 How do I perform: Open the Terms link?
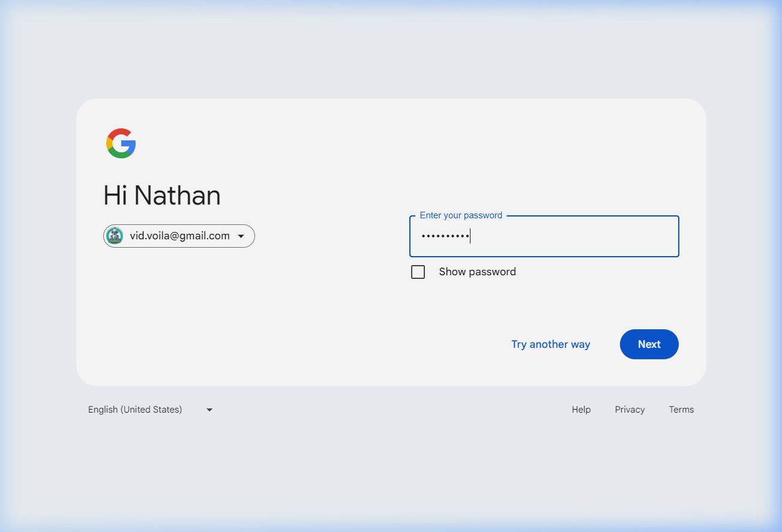pos(681,410)
